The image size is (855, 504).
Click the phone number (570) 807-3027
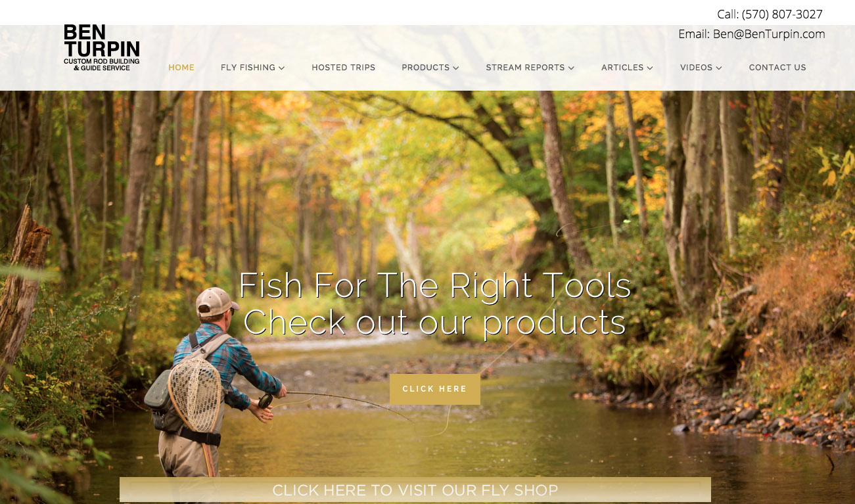point(782,14)
